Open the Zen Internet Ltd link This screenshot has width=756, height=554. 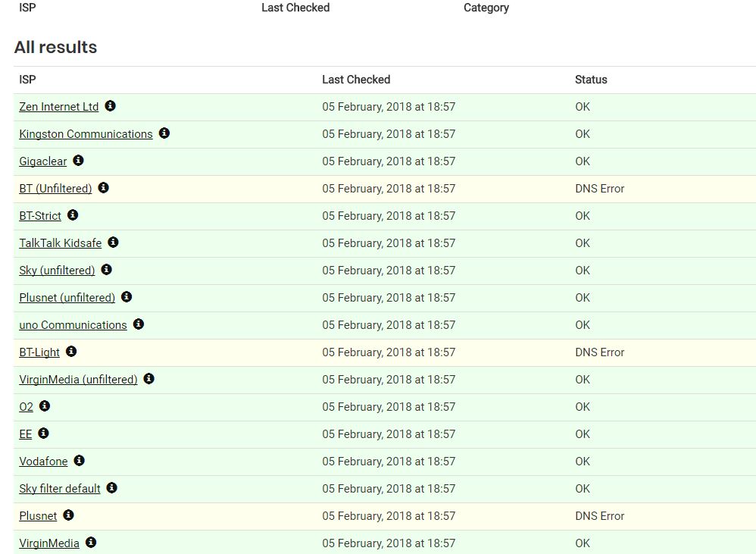(59, 107)
